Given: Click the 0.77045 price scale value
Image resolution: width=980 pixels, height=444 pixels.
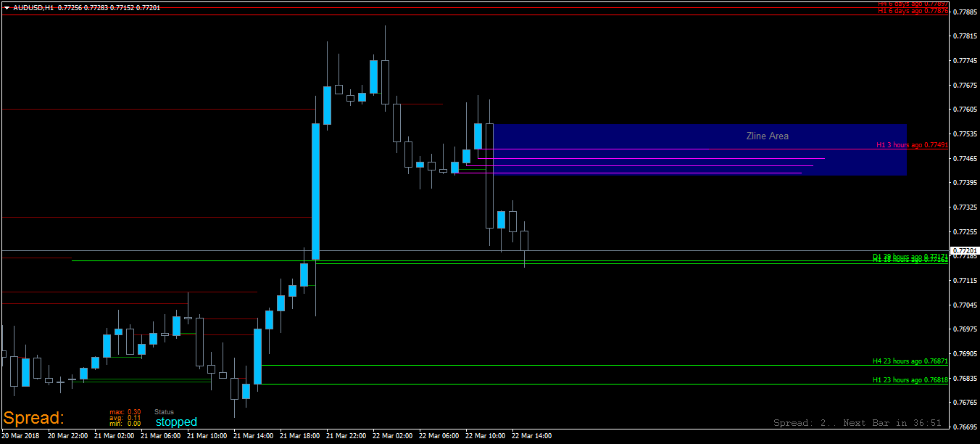Looking at the screenshot, I should coord(964,305).
